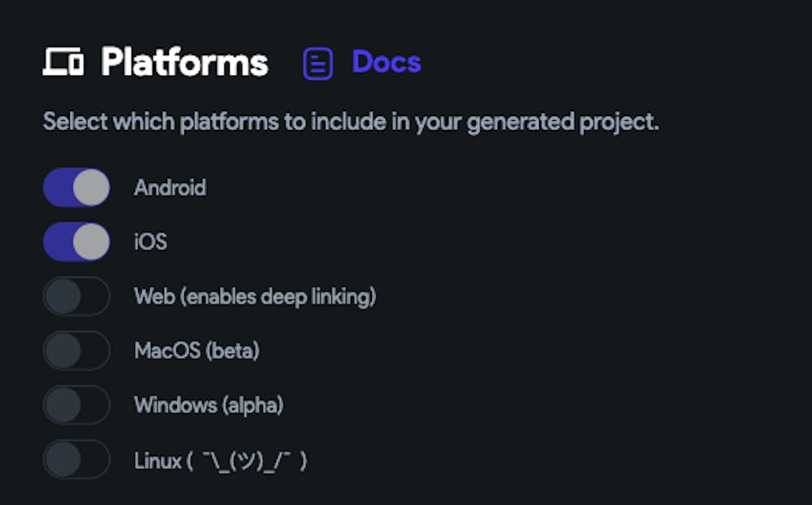Click the Platforms devices icon

[x=63, y=63]
